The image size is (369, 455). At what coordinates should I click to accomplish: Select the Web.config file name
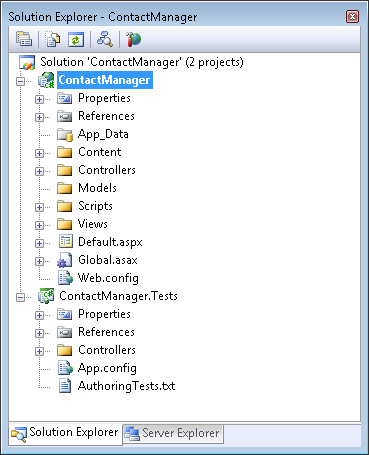108,278
